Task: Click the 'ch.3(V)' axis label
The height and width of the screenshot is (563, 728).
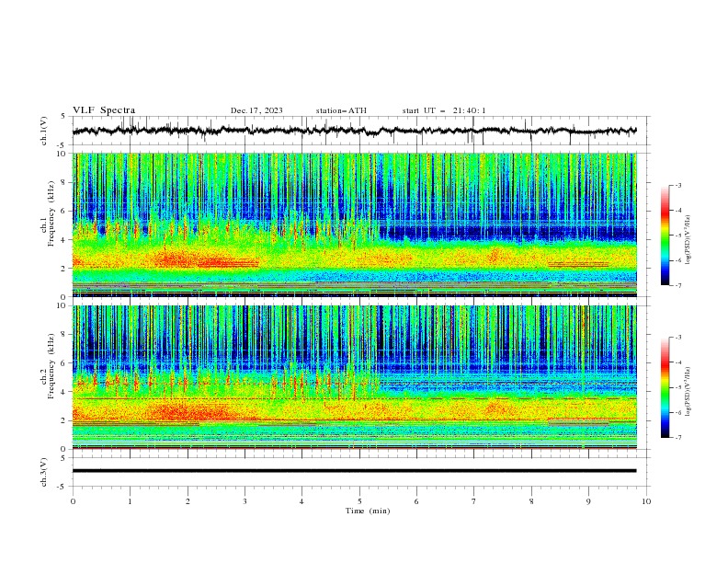Action: coord(44,472)
